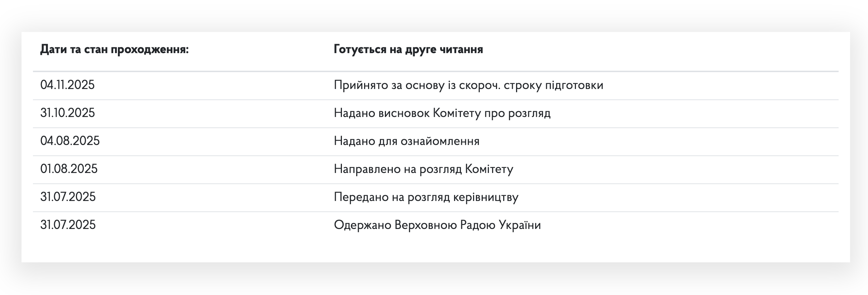This screenshot has width=868, height=295.
Task: Click 'Одержано Верховною Радою України' entry
Action: point(437,225)
